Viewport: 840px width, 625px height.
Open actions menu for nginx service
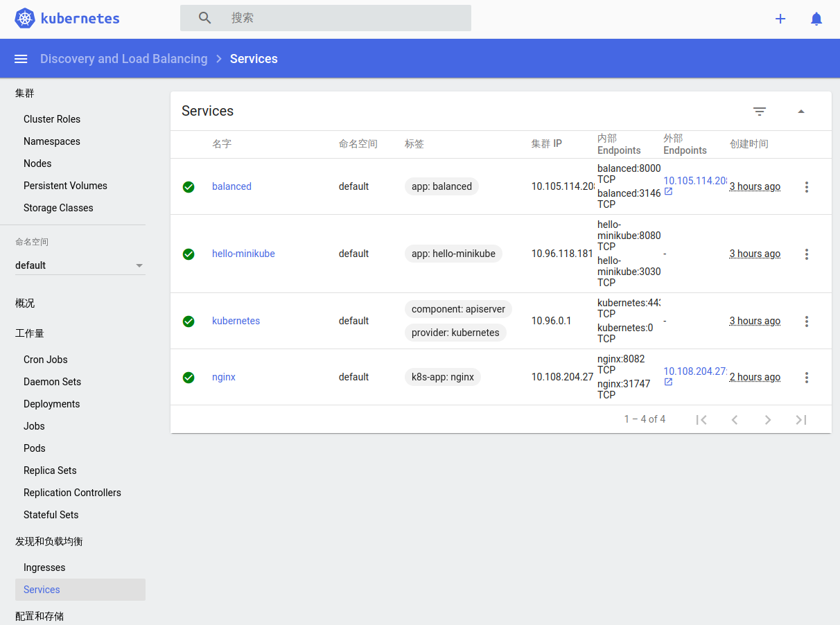(807, 378)
